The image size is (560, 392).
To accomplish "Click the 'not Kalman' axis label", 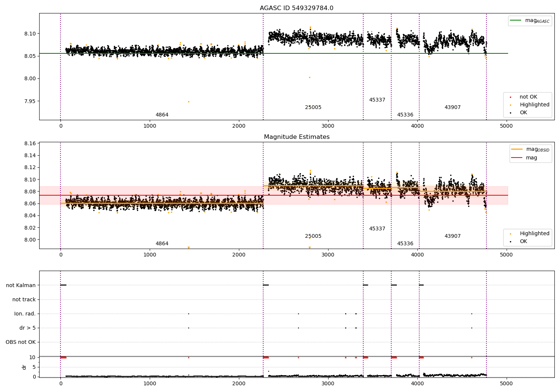I will (x=21, y=285).
